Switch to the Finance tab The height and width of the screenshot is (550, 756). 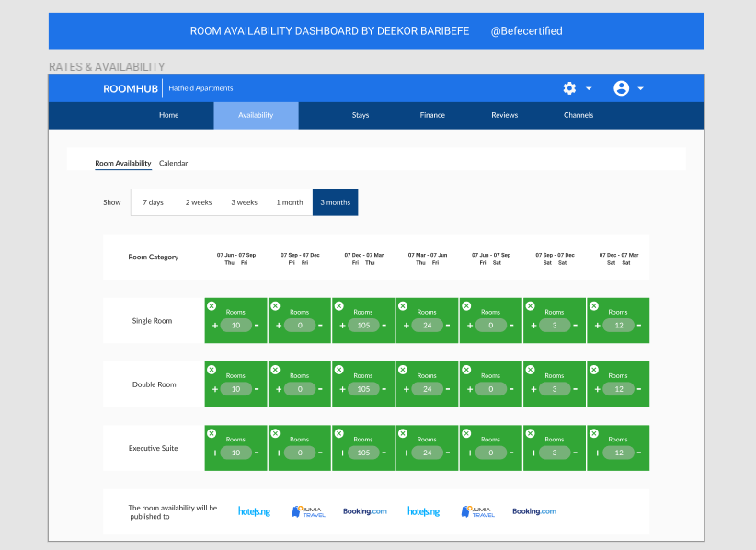pos(432,115)
